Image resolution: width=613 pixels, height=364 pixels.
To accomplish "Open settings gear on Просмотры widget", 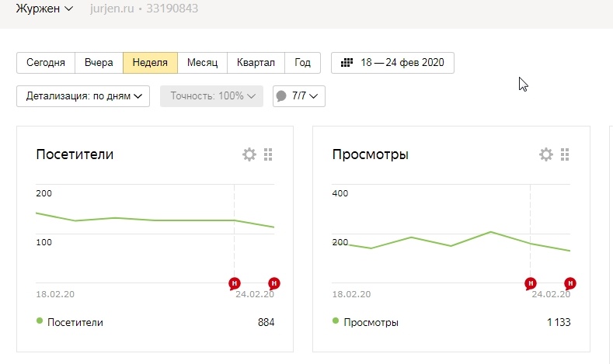I will (546, 154).
